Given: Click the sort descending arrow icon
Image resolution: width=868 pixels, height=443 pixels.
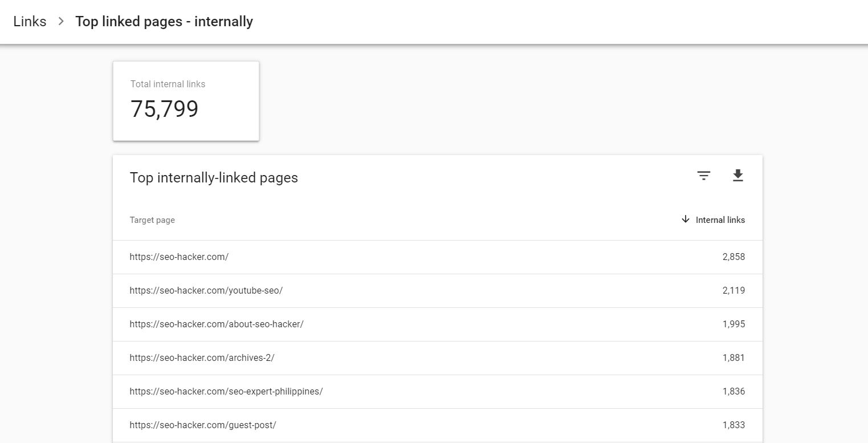Looking at the screenshot, I should point(686,220).
